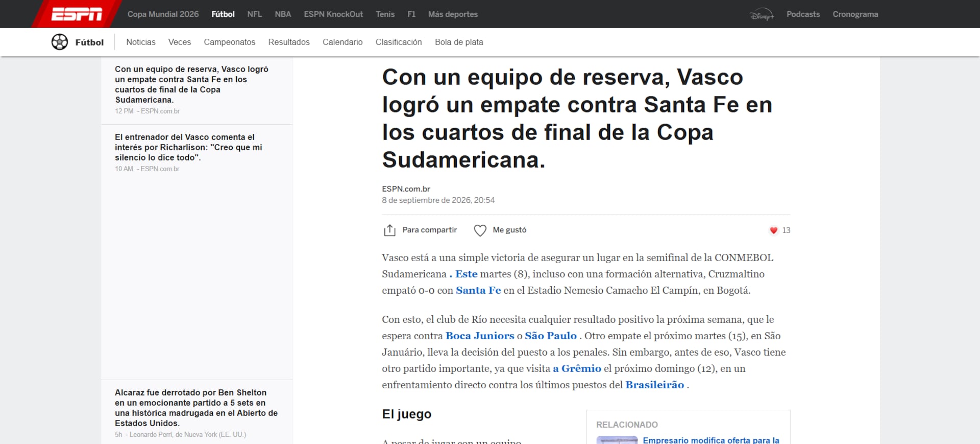This screenshot has width=980, height=444.
Task: Follow the Este link in the article
Action: pyautogui.click(x=467, y=274)
